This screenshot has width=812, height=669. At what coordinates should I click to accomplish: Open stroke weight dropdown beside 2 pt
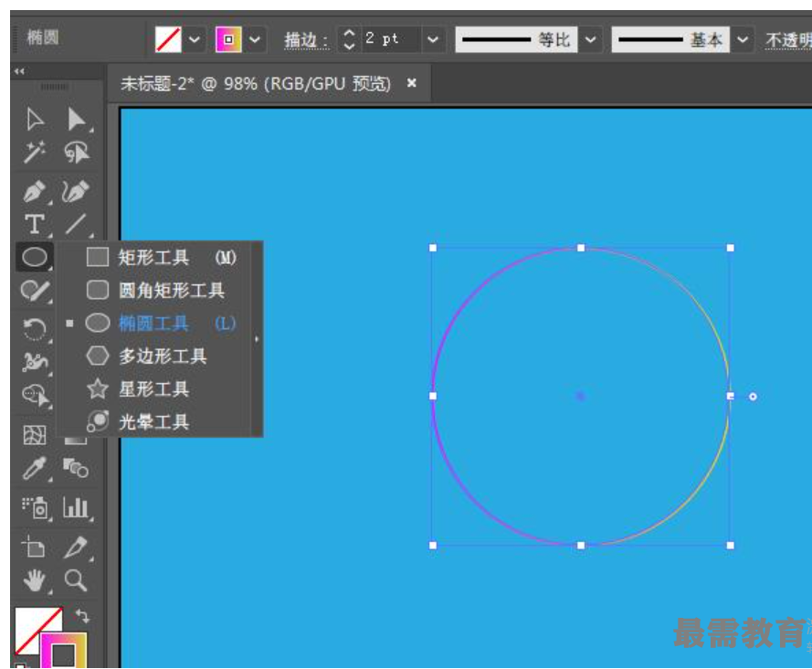(x=433, y=39)
